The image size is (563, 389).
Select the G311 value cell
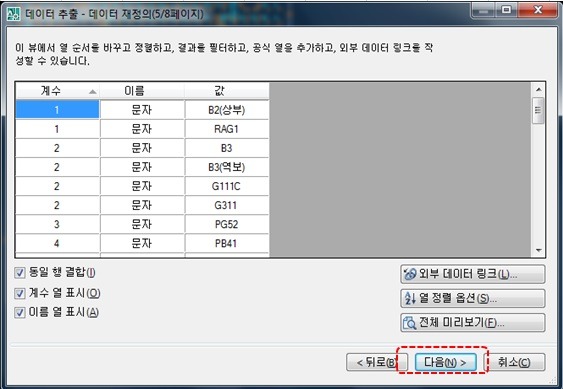(227, 205)
